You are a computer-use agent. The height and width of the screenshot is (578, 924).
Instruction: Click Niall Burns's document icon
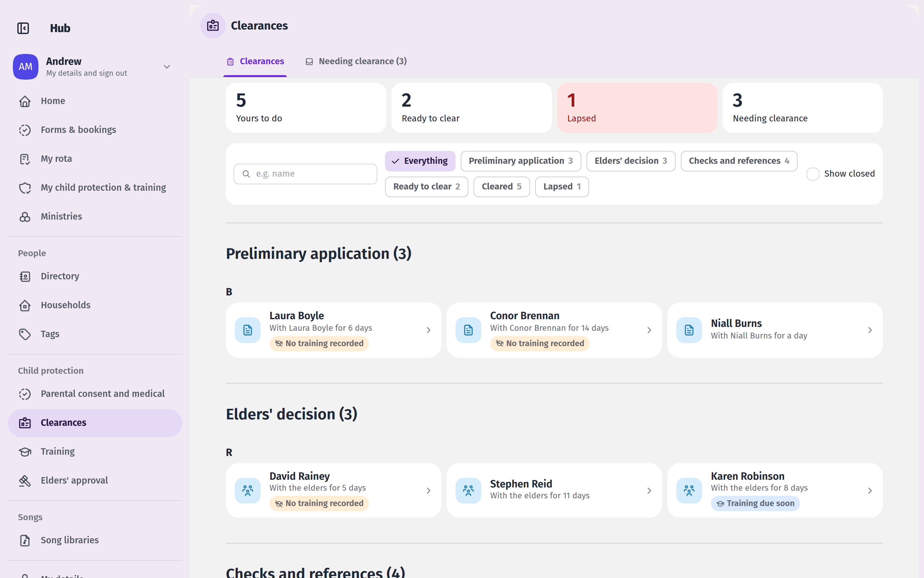pos(689,330)
